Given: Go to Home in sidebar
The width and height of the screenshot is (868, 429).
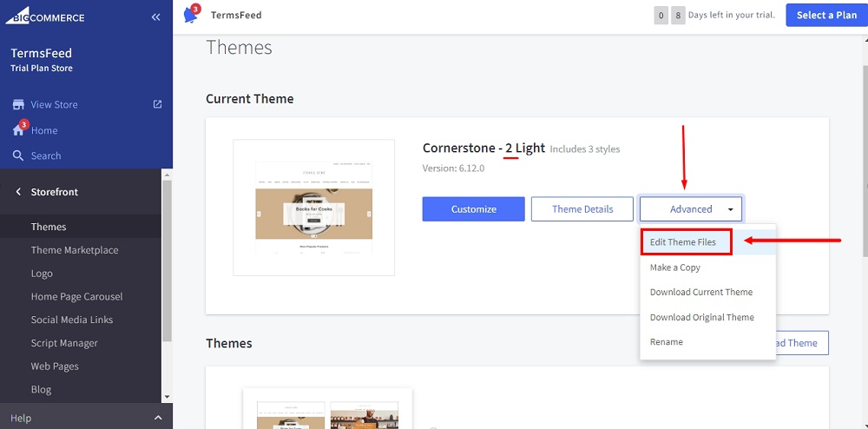Looking at the screenshot, I should (x=44, y=130).
